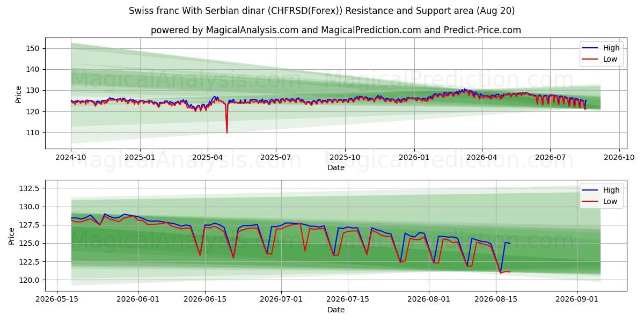Click the 2024-10 tick label
This screenshot has height=322, width=644.
(71, 157)
